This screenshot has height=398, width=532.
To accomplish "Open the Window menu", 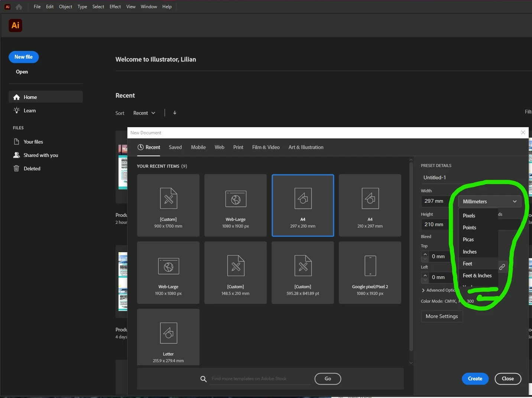I will click(x=149, y=7).
